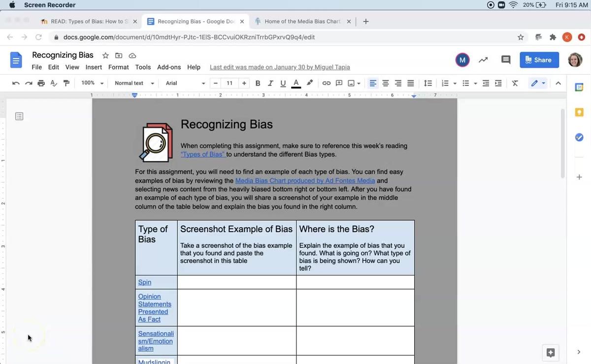
Task: Click the clear formatting icon
Action: coord(515,83)
